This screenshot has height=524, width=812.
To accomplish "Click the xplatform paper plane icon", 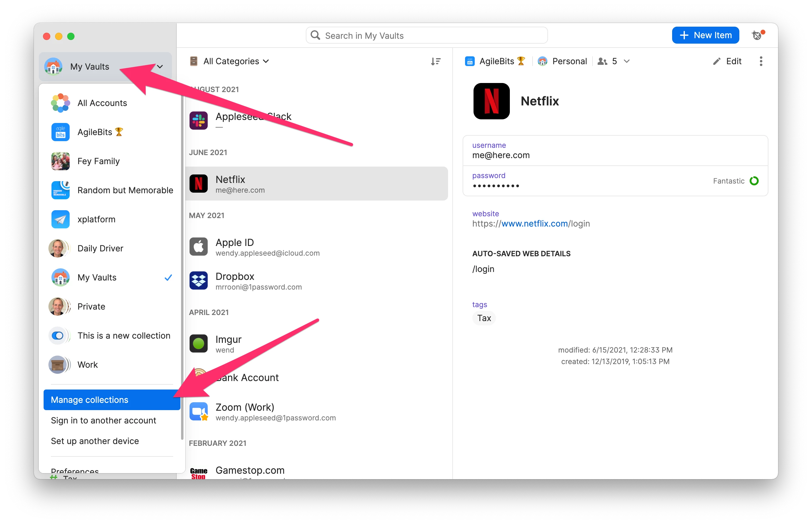I will [60, 219].
